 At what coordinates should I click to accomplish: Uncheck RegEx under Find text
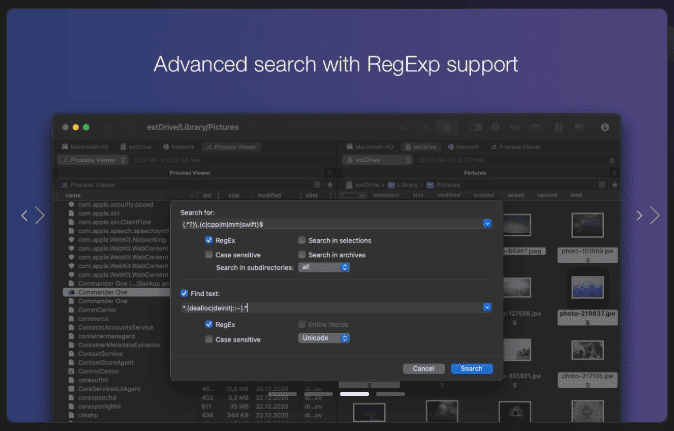[209, 324]
